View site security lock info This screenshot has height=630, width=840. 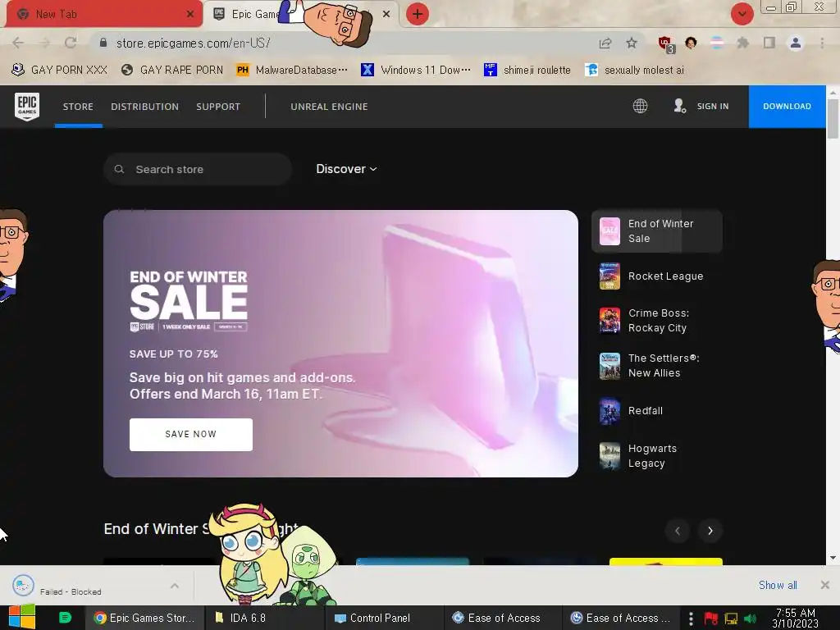point(103,43)
